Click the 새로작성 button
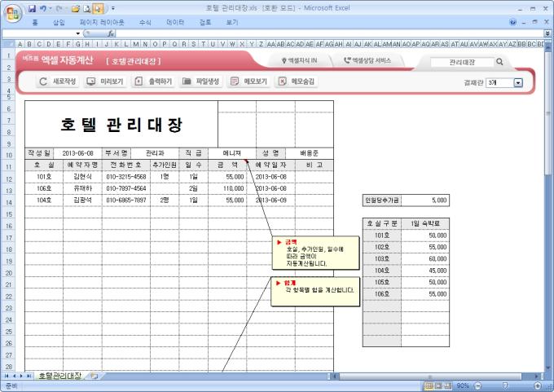The image size is (554, 392). click(59, 81)
